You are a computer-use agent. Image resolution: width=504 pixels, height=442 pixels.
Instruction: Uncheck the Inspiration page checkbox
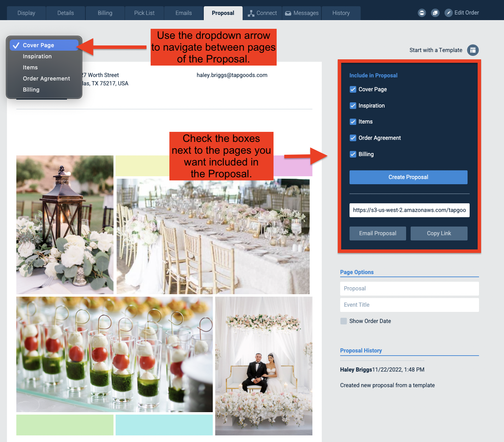coord(353,105)
